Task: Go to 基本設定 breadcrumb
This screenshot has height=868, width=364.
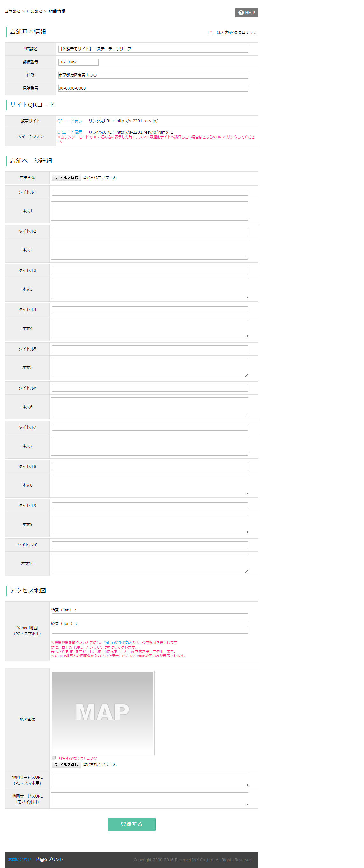Action: tap(12, 11)
